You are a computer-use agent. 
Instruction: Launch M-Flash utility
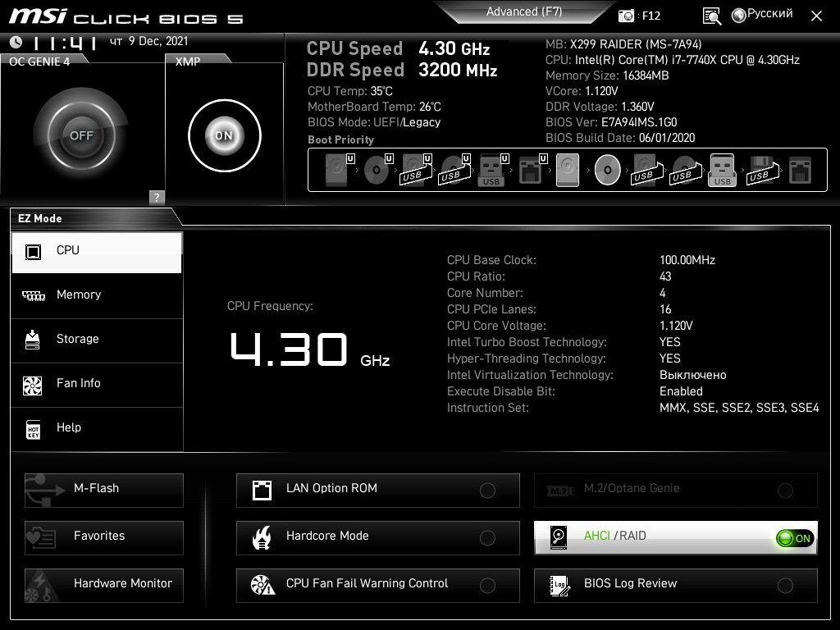[104, 491]
